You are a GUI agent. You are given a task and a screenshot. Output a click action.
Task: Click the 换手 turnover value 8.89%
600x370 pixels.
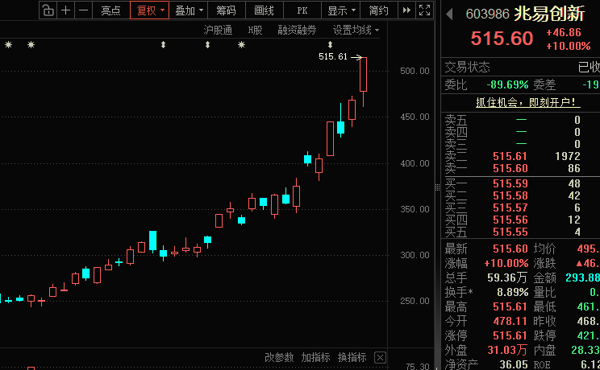512,292
